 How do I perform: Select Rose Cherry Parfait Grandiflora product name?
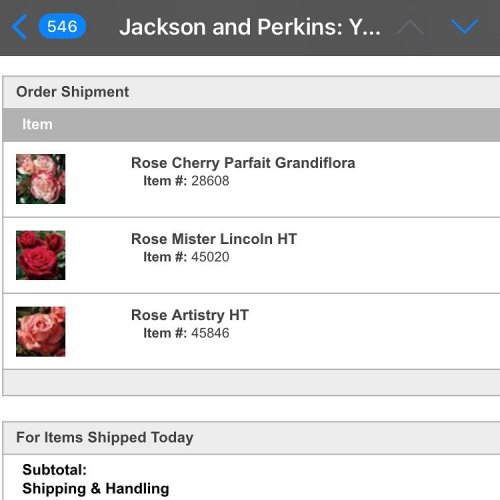pyautogui.click(x=243, y=163)
